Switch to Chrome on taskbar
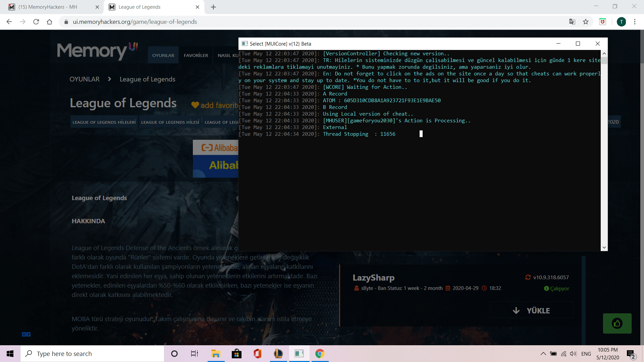 pos(320,354)
